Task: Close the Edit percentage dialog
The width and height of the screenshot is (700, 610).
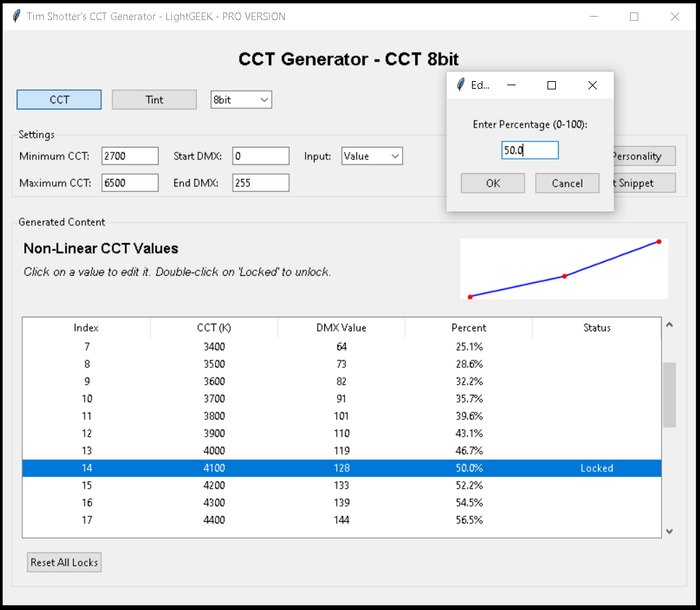Action: (x=592, y=85)
